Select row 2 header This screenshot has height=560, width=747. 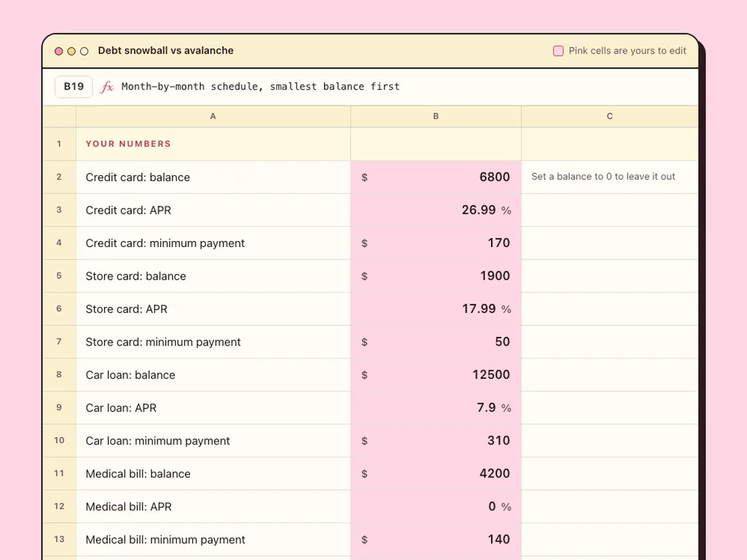59,177
